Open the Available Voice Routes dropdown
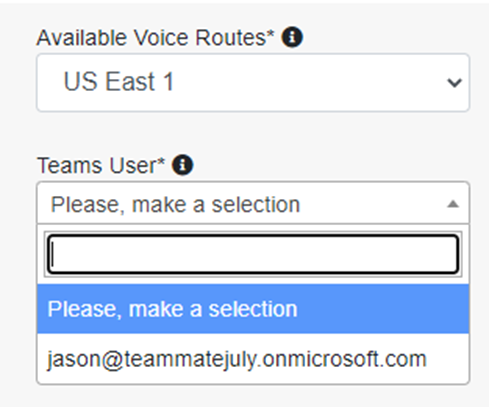489x407 pixels. (x=253, y=82)
